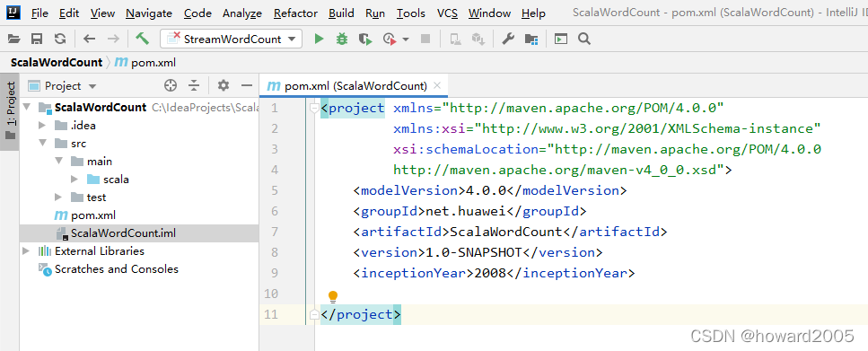
Task: Select the .idea folder
Action: pyautogui.click(x=75, y=126)
